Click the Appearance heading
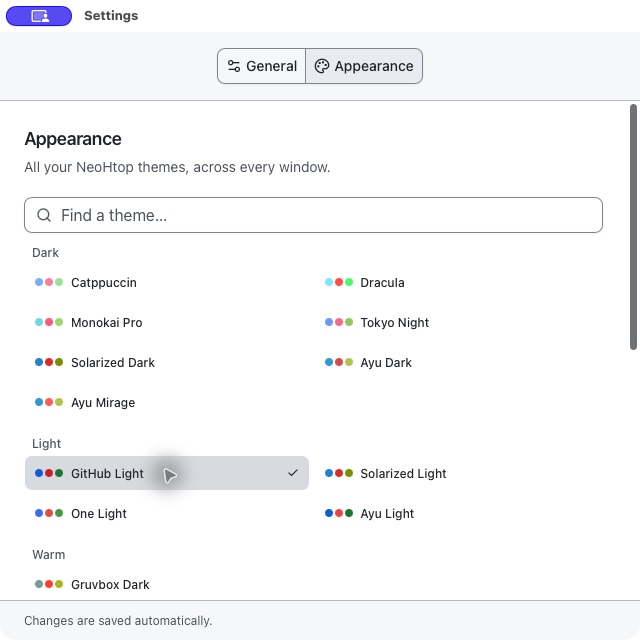The image size is (640, 640). (73, 139)
